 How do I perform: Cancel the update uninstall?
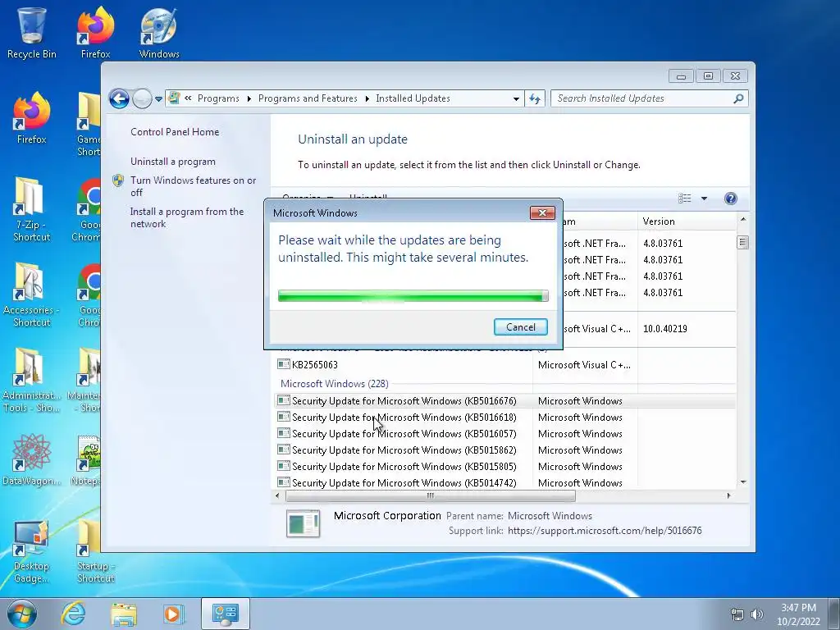[520, 327]
